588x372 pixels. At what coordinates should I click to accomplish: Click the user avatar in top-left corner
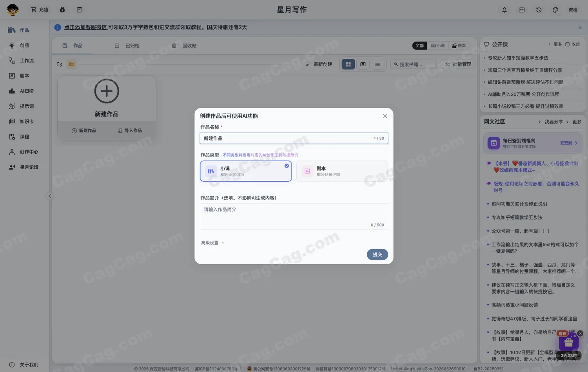pyautogui.click(x=13, y=9)
